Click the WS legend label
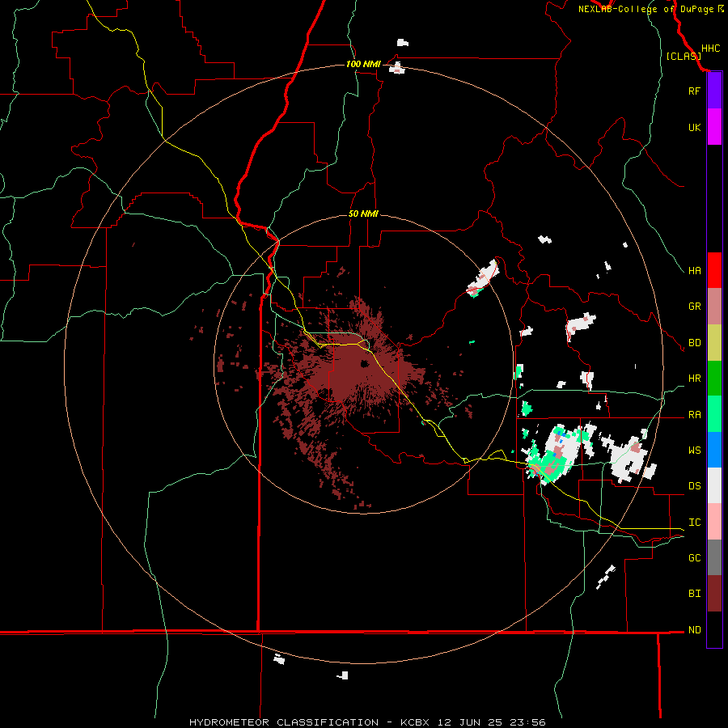This screenshot has height=728, width=728. [x=694, y=451]
